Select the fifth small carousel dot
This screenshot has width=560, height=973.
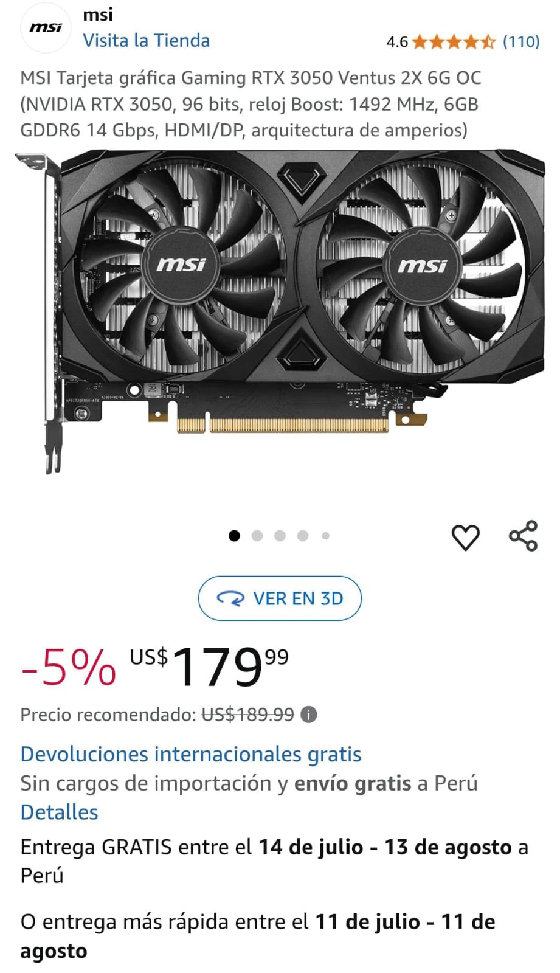pyautogui.click(x=326, y=536)
